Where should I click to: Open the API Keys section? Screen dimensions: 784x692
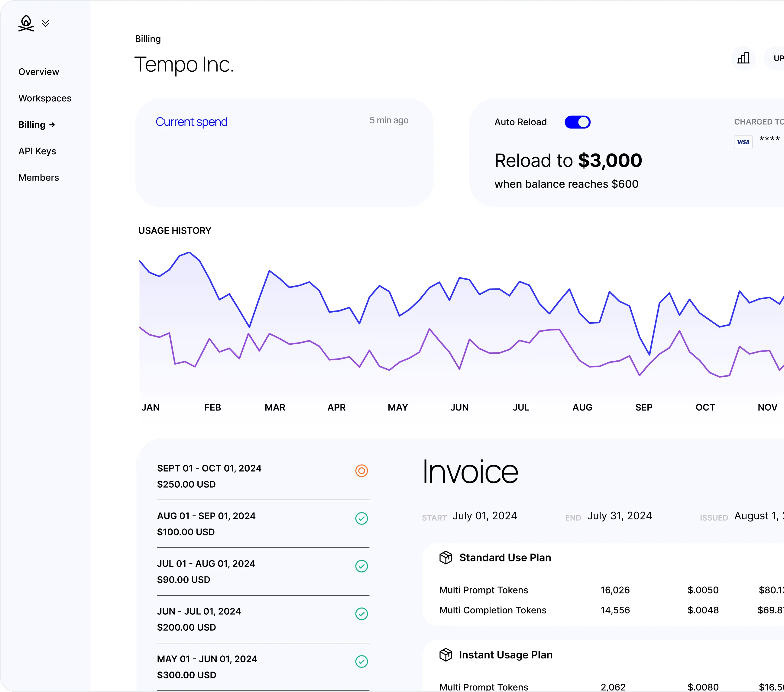tap(37, 151)
